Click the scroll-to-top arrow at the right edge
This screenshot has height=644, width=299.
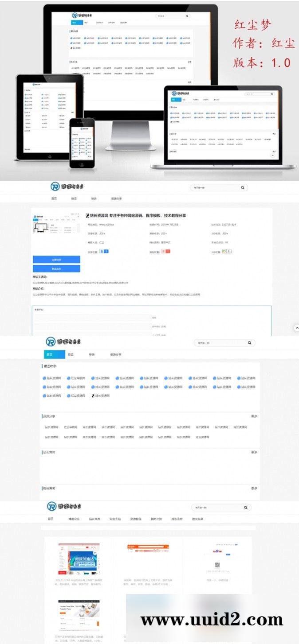296,327
